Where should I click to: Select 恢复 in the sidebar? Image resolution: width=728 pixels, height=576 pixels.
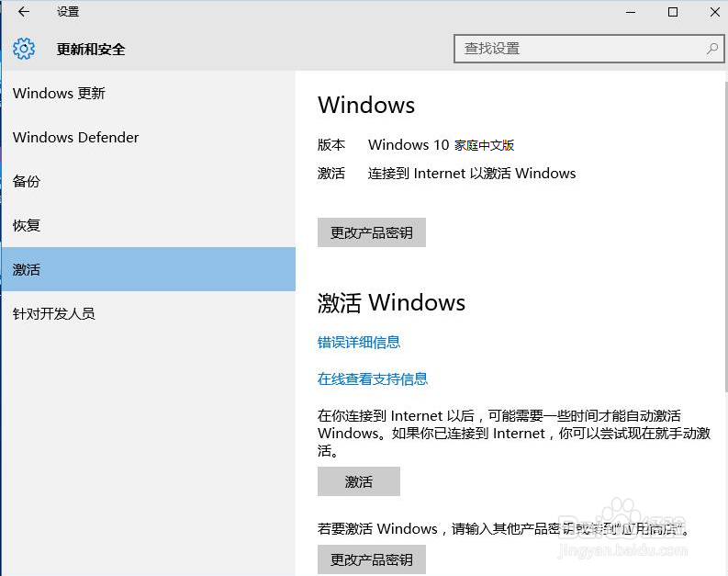[149, 225]
